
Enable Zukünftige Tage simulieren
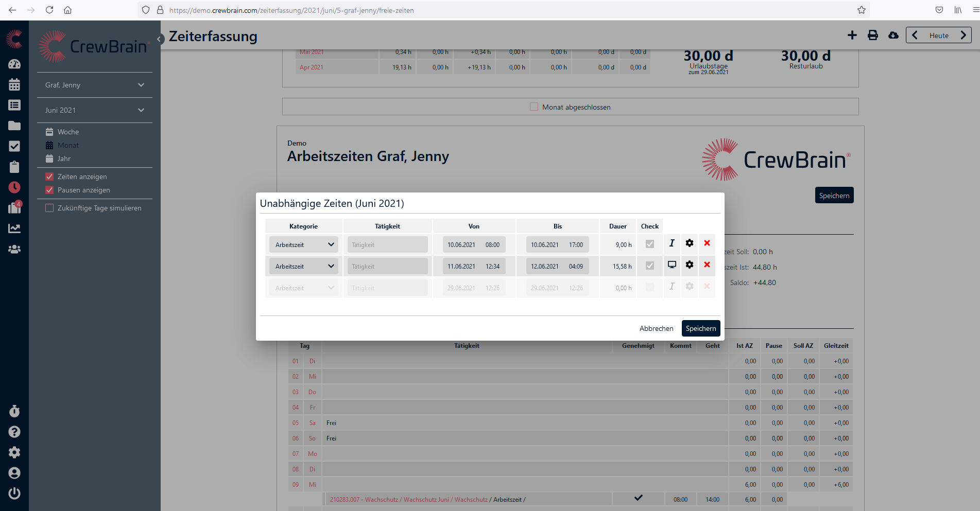click(x=49, y=208)
